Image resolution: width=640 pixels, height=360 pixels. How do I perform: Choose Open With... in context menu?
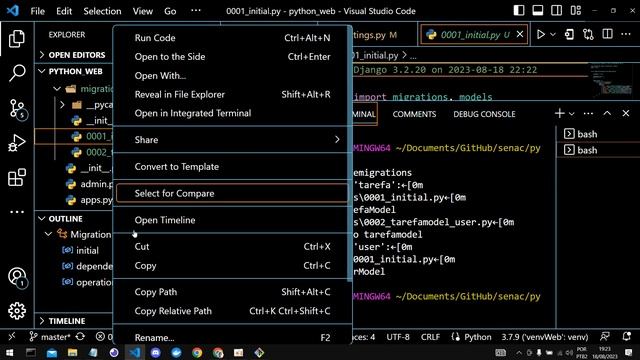tap(232, 76)
